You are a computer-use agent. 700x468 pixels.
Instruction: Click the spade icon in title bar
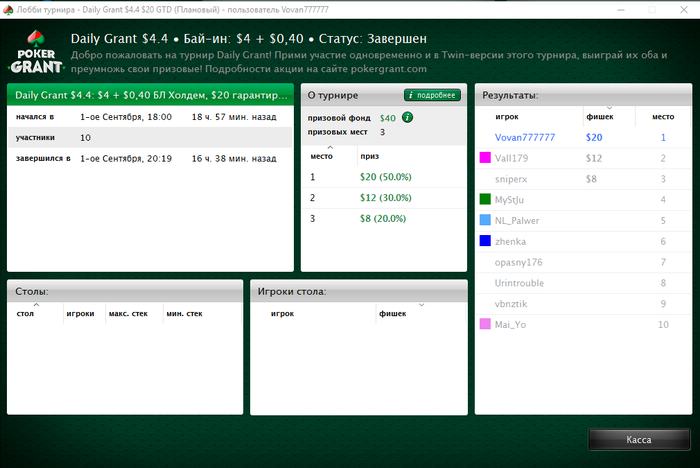click(x=8, y=9)
